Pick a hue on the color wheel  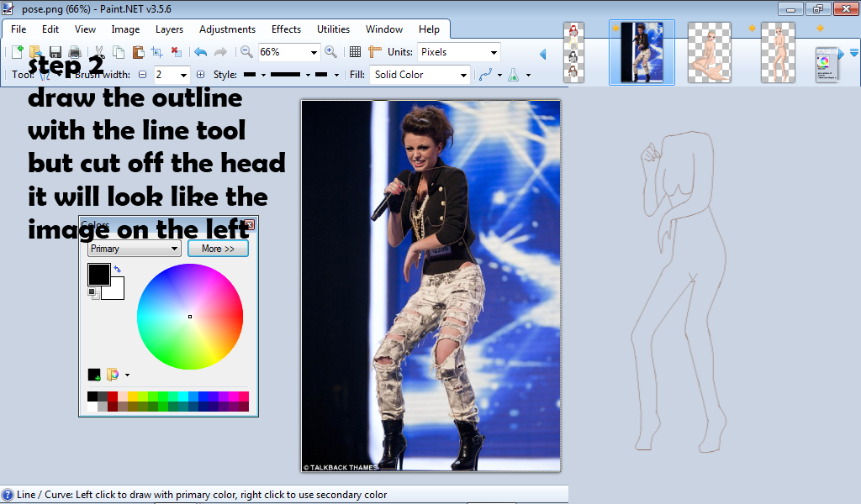point(190,317)
